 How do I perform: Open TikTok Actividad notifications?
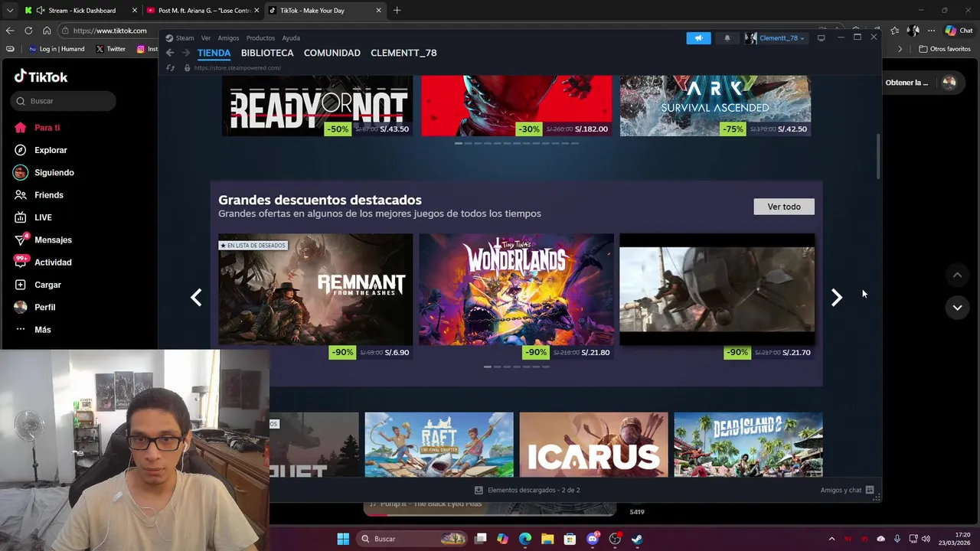pyautogui.click(x=43, y=262)
